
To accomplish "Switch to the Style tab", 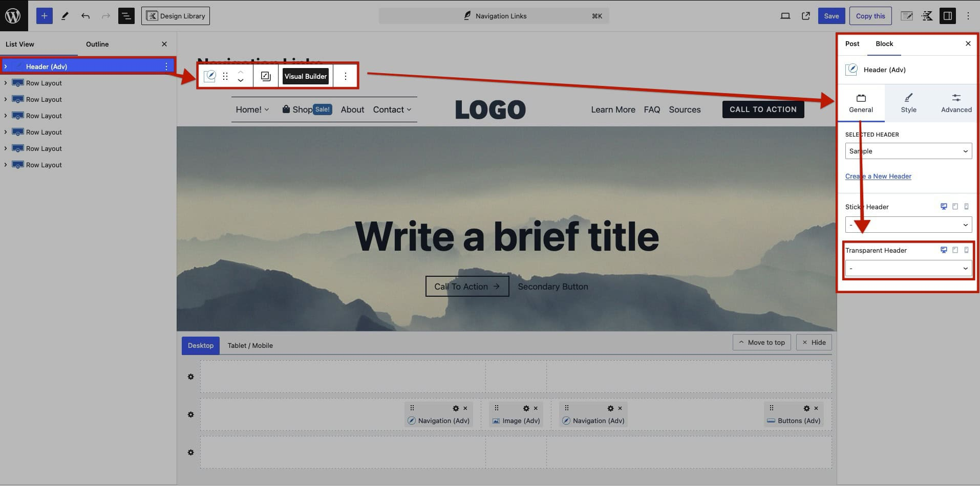I will pos(908,103).
